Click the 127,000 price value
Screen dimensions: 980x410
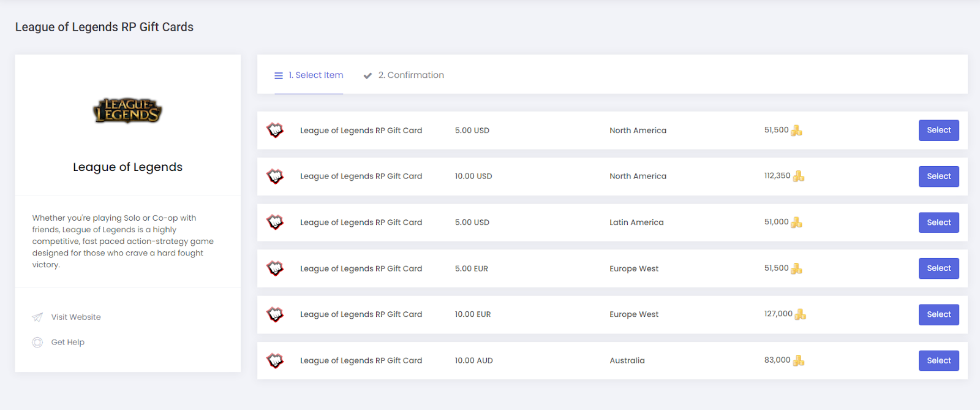coord(778,314)
